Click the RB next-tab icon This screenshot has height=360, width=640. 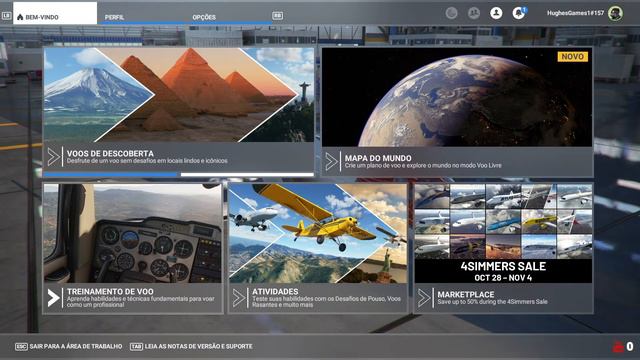pos(278,16)
